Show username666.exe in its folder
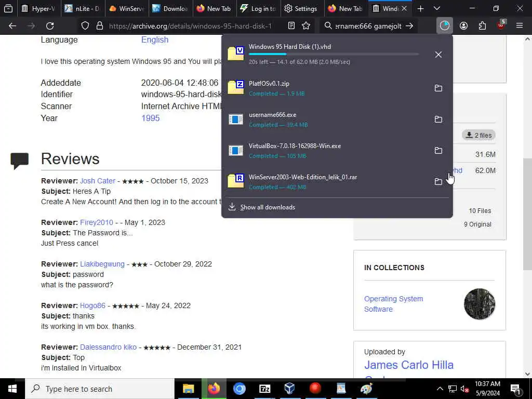532x399 pixels. (438, 119)
